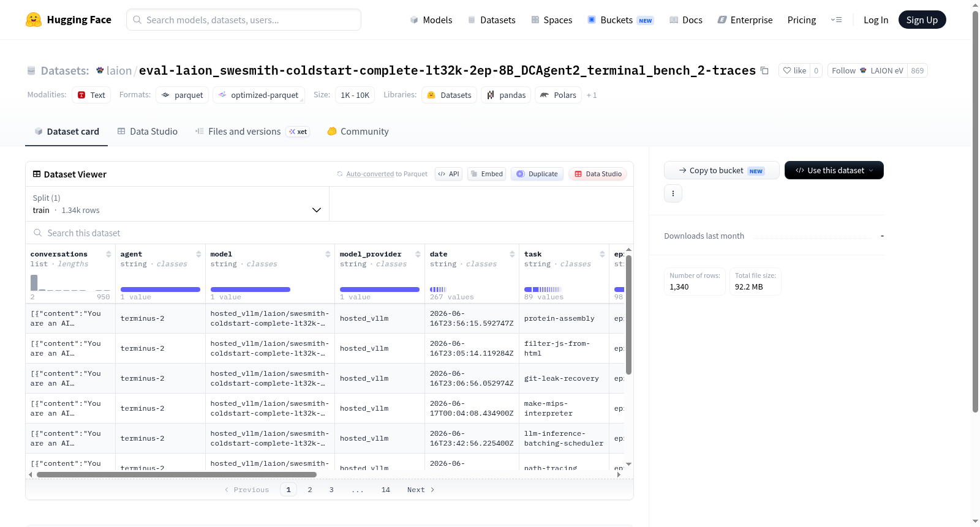The image size is (980, 527).
Task: Click the table's horizontal scrollbar thumb
Action: pos(176,474)
